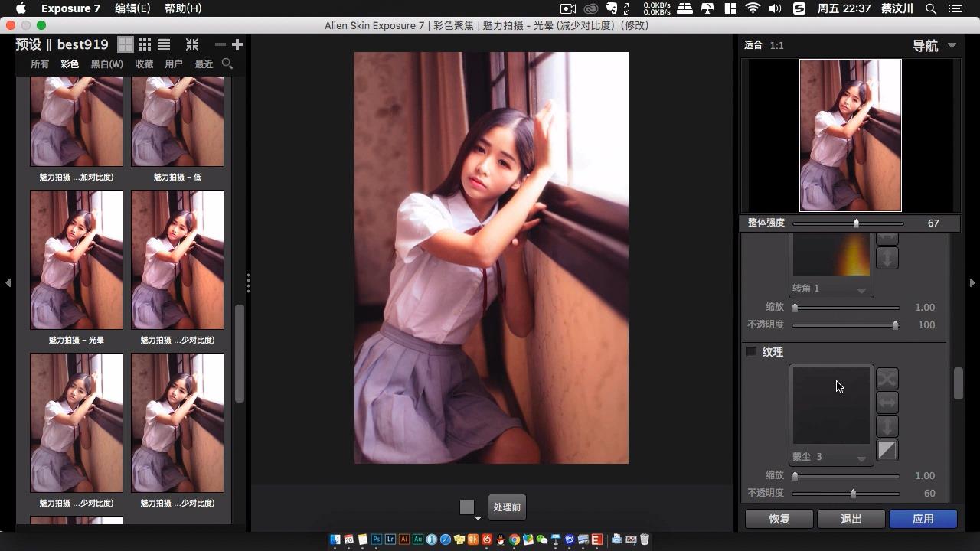Viewport: 980px width, 551px height.
Task: Open Spotlight search in menu bar
Action: (x=931, y=8)
